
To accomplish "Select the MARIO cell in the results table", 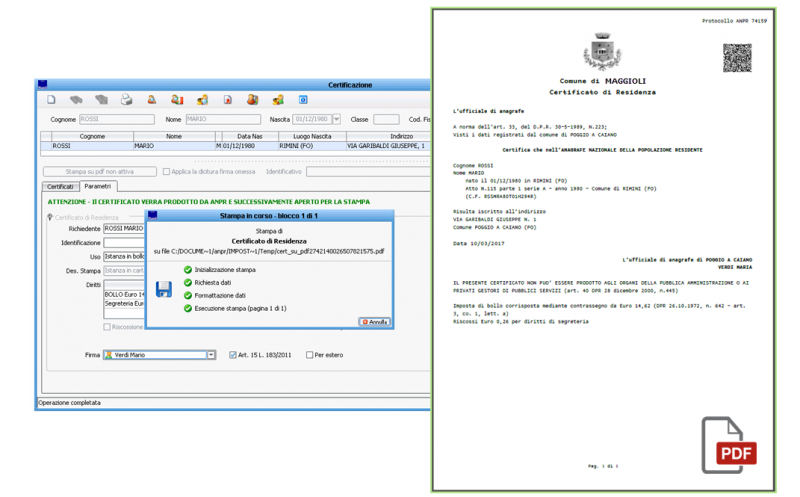I will tap(174, 146).
